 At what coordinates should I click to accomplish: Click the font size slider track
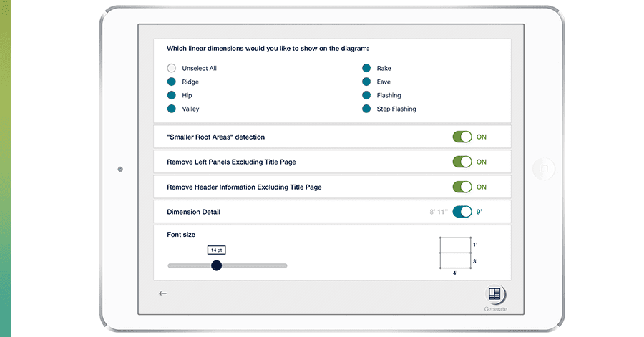click(x=227, y=265)
